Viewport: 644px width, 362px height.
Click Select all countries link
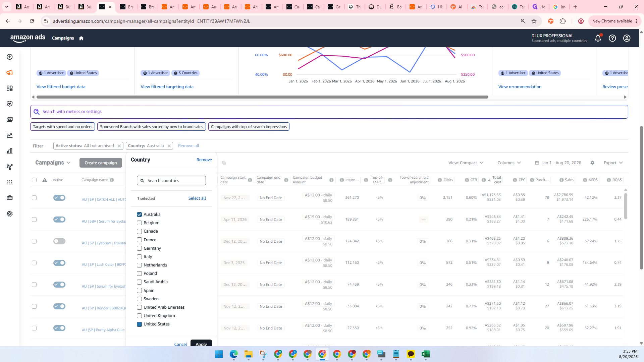[x=197, y=198]
